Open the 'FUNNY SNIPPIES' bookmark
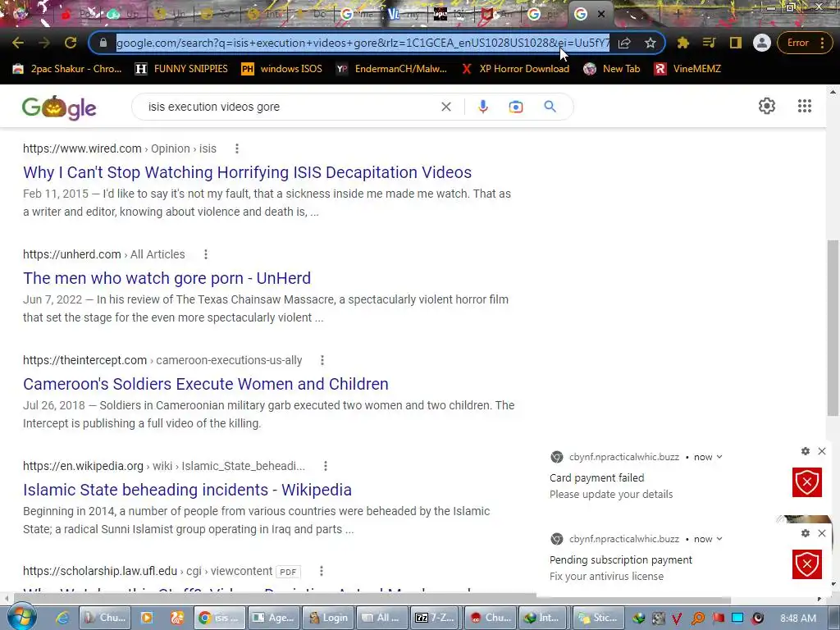The height and width of the screenshot is (630, 840). coord(181,69)
